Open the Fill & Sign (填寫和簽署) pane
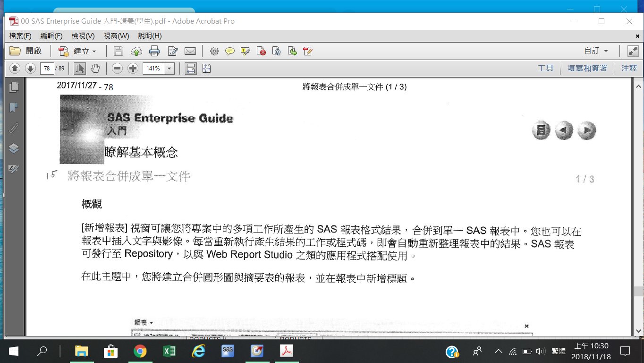 click(587, 69)
